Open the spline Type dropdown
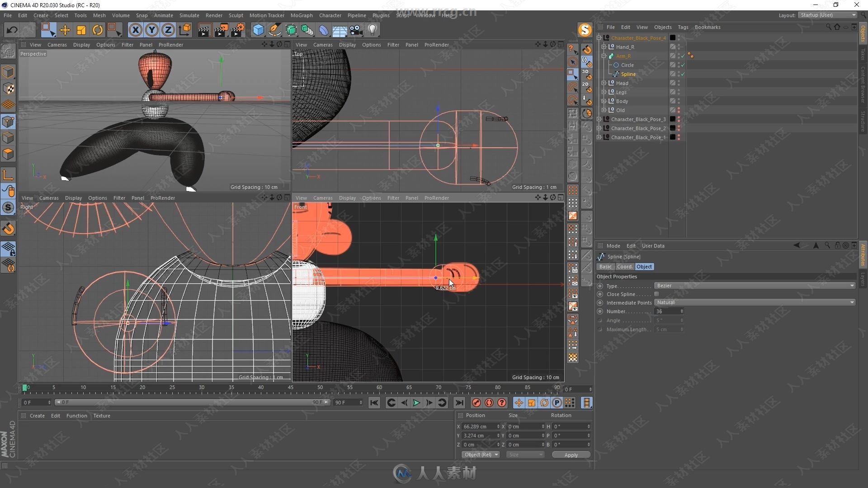 [755, 286]
